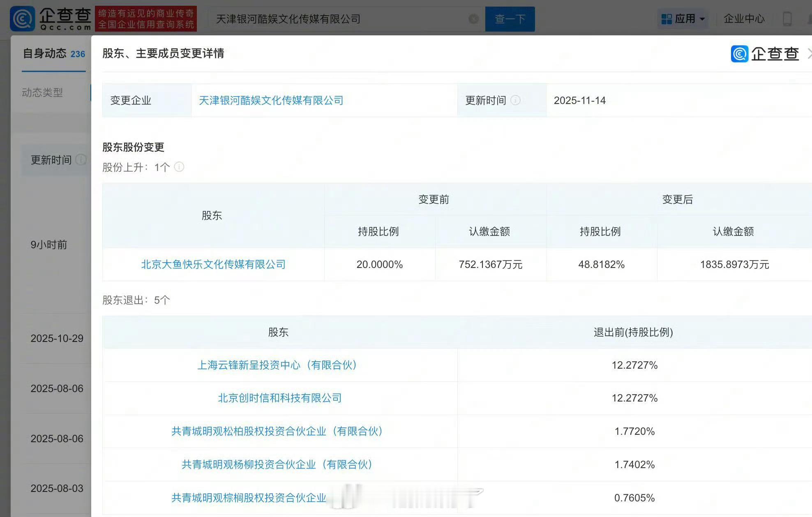Select the 自身动态 tab
The image size is (812, 517).
tap(54, 54)
